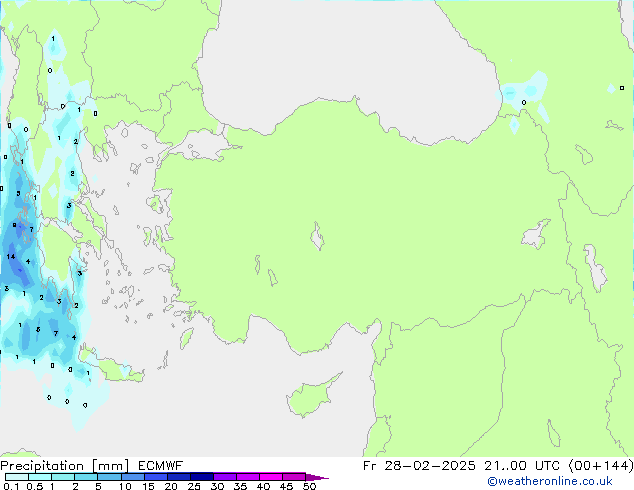Click the '50' legend scale label
The height and width of the screenshot is (490, 634).
(309, 486)
